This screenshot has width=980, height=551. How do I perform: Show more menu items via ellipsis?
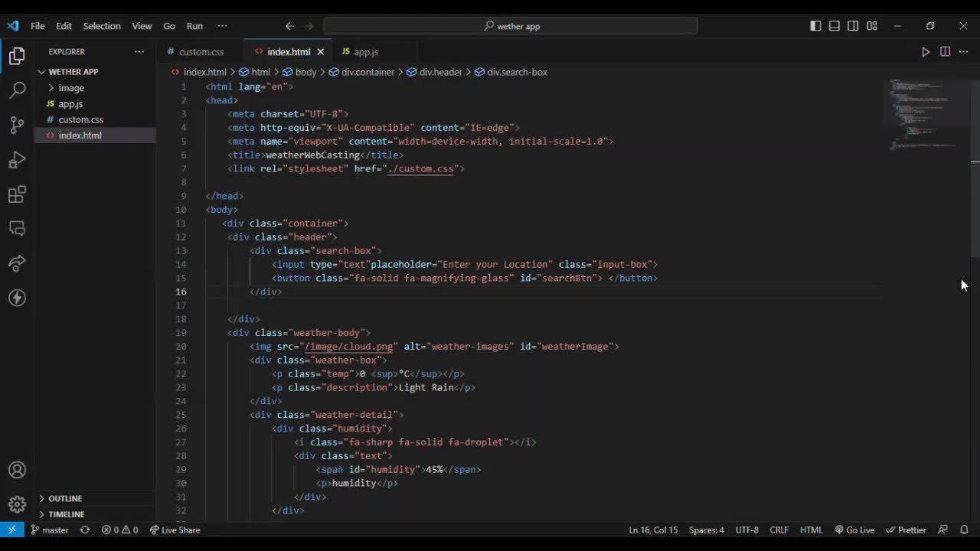[222, 26]
